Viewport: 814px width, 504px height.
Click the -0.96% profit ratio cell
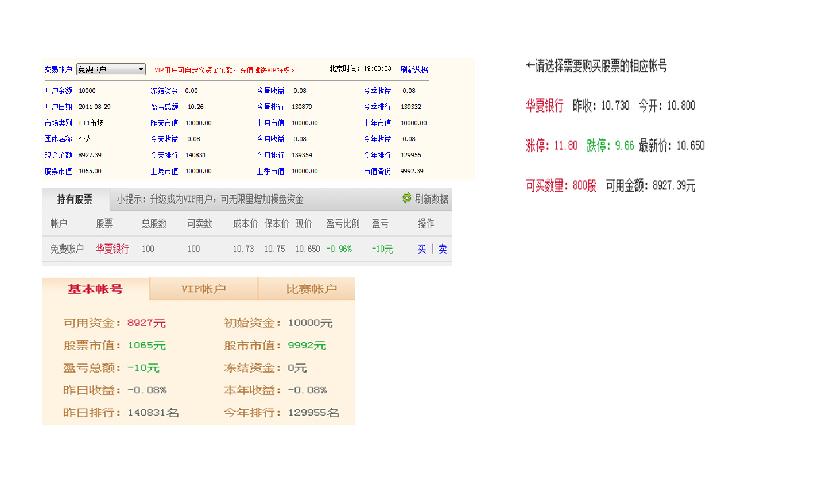[x=339, y=249]
